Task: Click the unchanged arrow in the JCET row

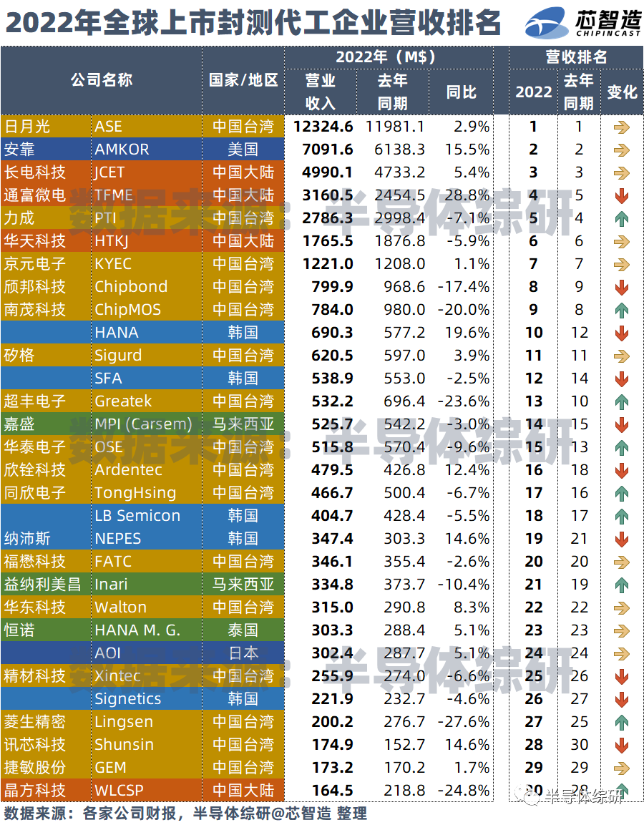Action: [x=621, y=172]
